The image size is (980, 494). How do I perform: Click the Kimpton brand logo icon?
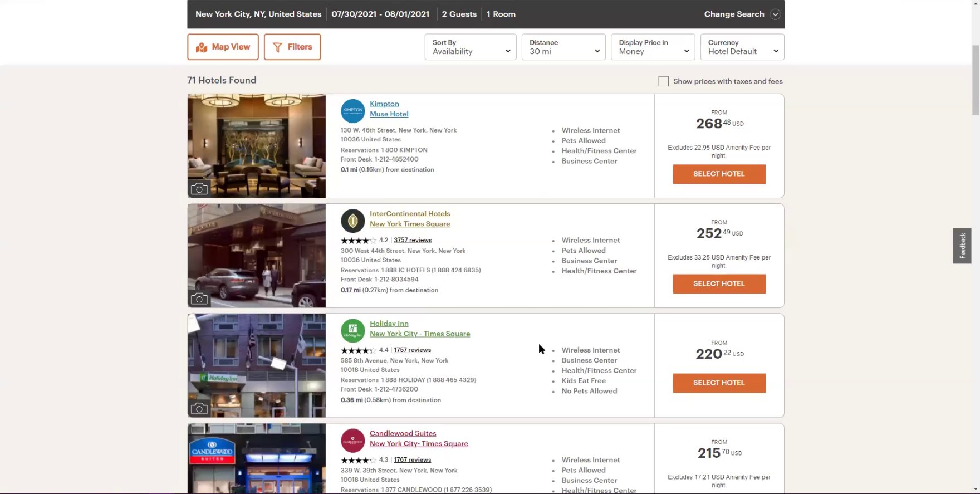[352, 111]
